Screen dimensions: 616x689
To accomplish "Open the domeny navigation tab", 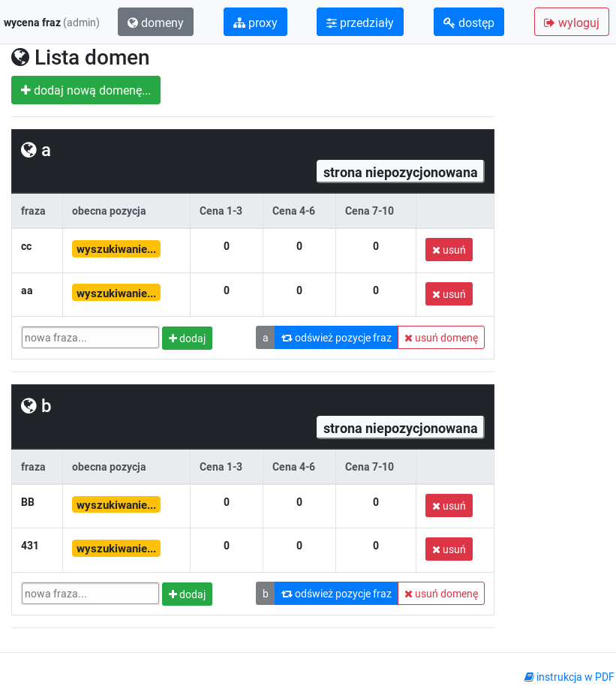I will [x=155, y=23].
